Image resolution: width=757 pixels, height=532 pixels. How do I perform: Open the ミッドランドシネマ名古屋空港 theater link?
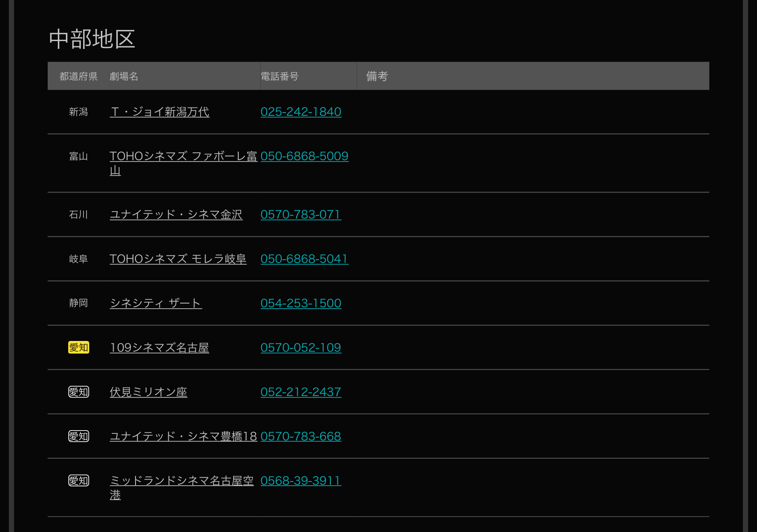tap(182, 488)
